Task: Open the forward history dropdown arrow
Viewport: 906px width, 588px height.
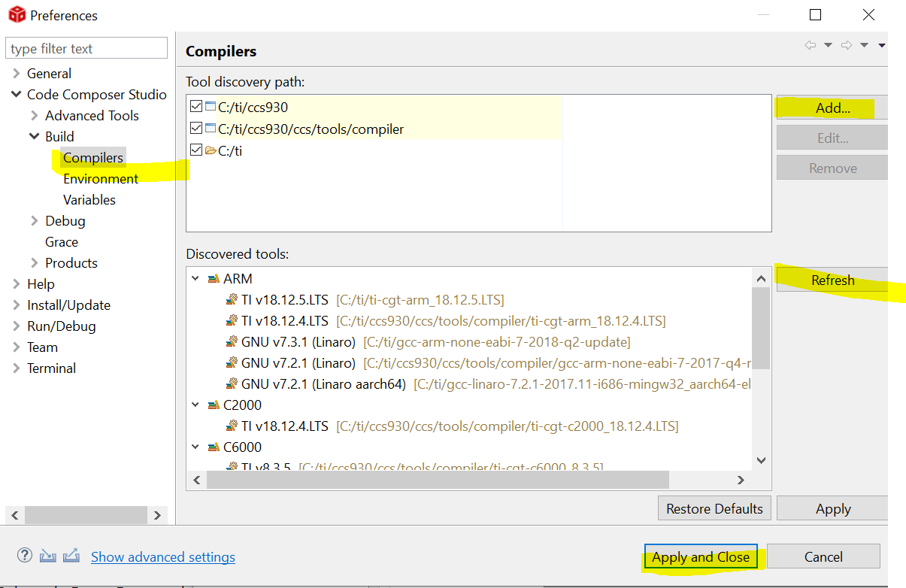Action: click(865, 46)
